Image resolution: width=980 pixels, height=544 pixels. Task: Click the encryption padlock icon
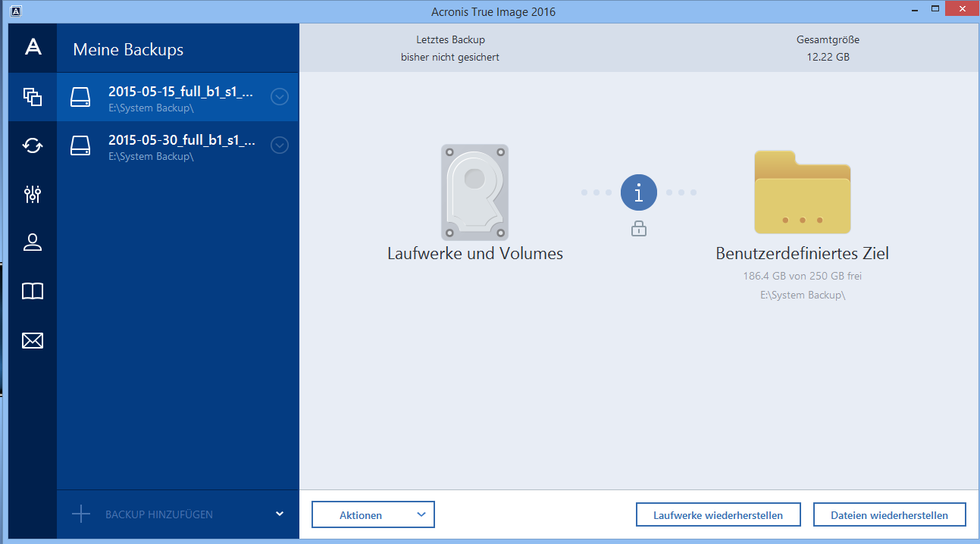638,228
